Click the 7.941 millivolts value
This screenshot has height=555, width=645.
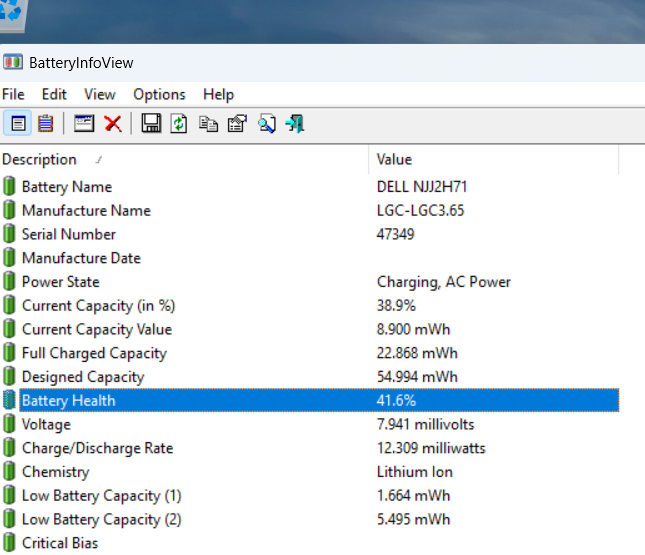point(425,424)
